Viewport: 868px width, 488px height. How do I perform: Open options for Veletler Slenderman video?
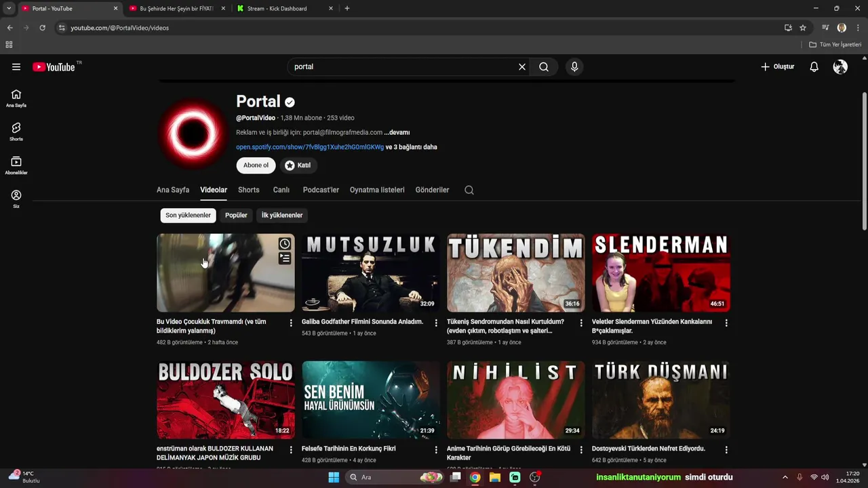[x=726, y=323]
